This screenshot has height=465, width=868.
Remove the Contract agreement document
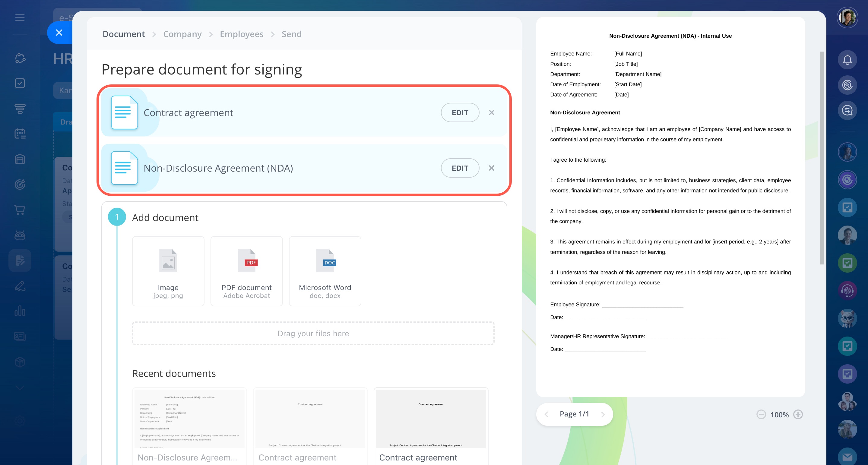tap(492, 112)
